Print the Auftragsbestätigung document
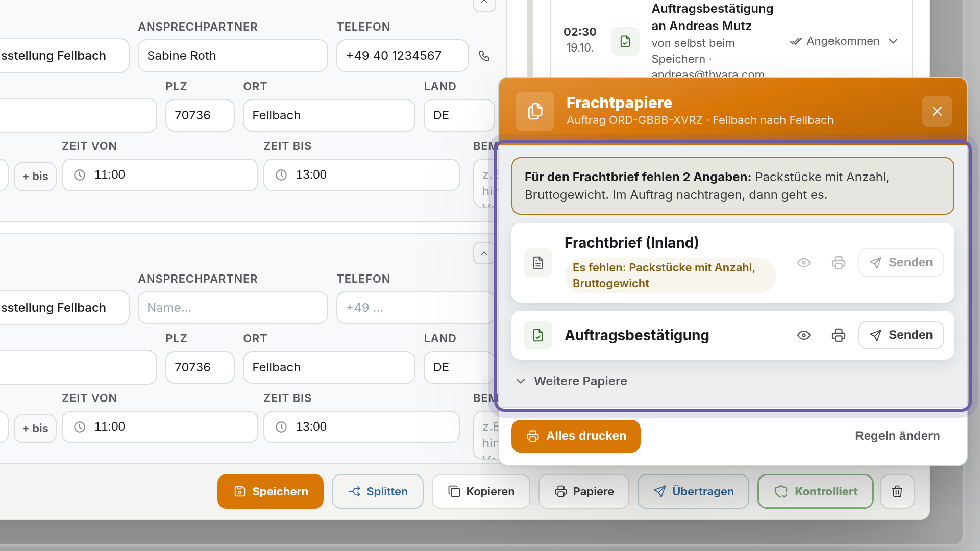 tap(838, 335)
